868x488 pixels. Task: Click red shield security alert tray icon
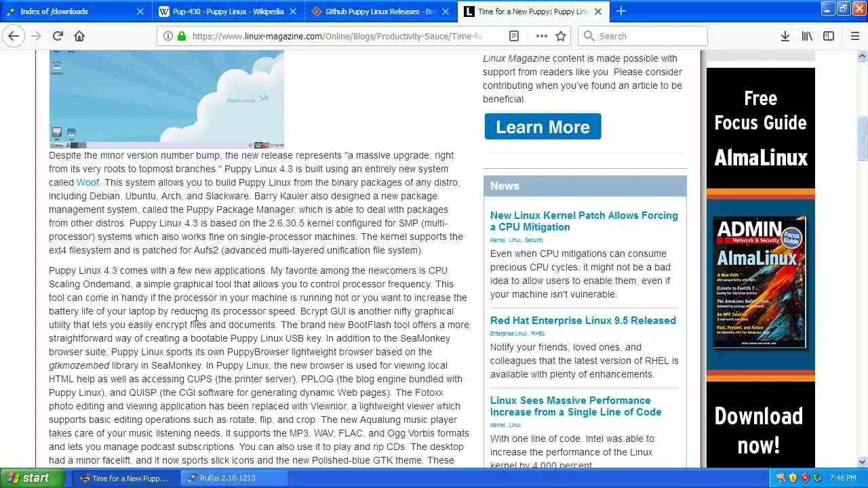pyautogui.click(x=805, y=478)
